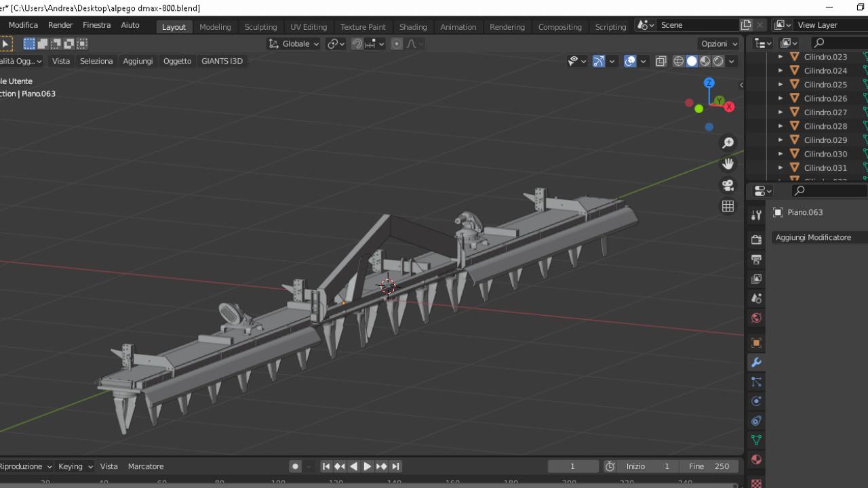
Task: Toggle X-ray mode button
Action: point(661,61)
